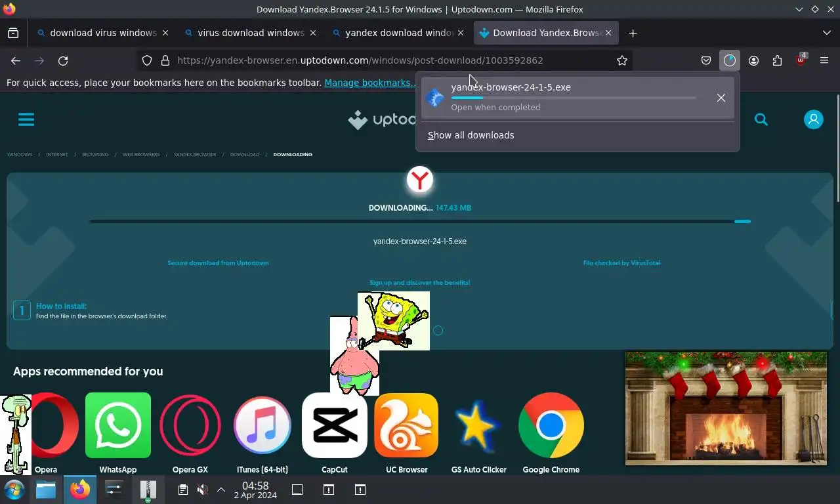Open the UC Browser app icon
Viewport: 840px width, 504px height.
click(407, 425)
